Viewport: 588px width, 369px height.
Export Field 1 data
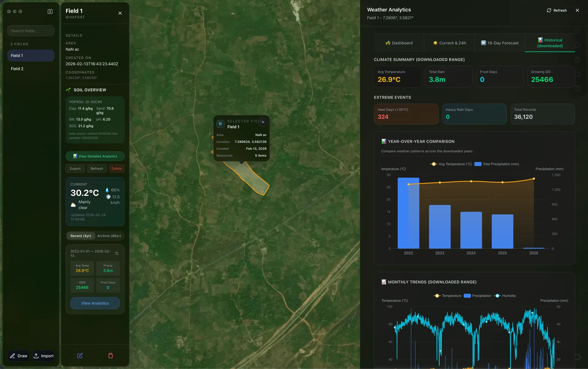coord(75,169)
